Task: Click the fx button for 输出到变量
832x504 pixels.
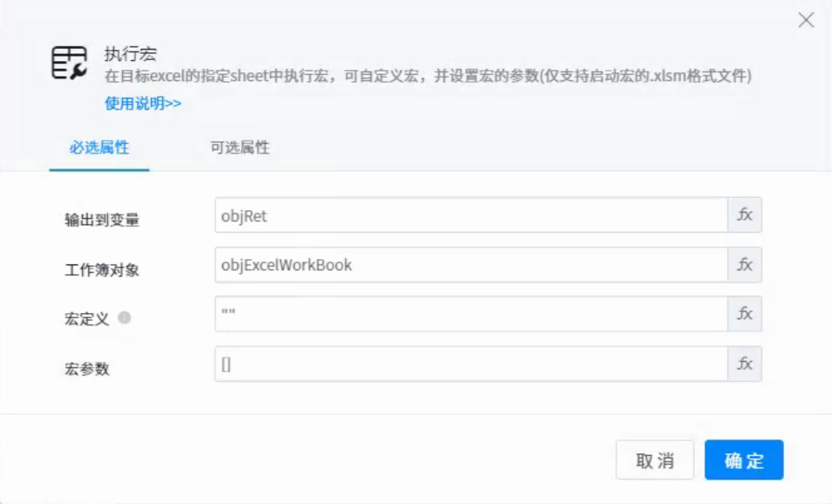Action: click(x=745, y=215)
